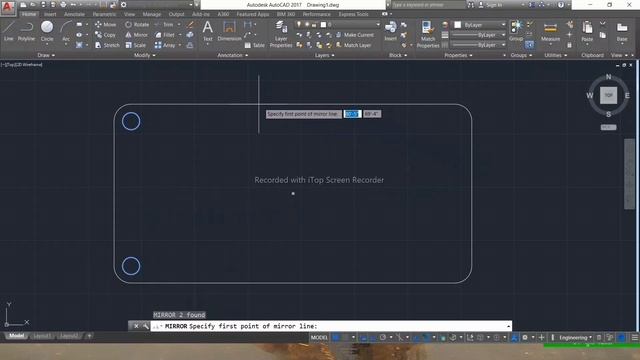Select the Arc tool
This screenshot has height=360, width=640.
(66, 31)
